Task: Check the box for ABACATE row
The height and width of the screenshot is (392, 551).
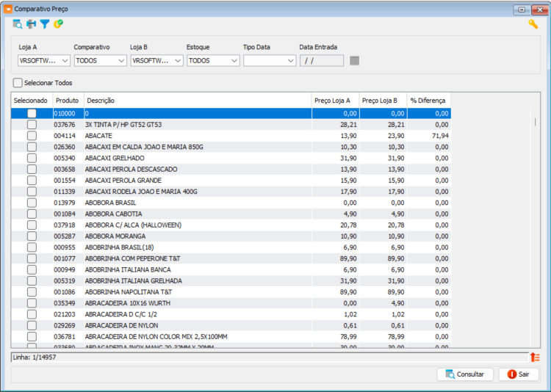Action: coord(32,136)
